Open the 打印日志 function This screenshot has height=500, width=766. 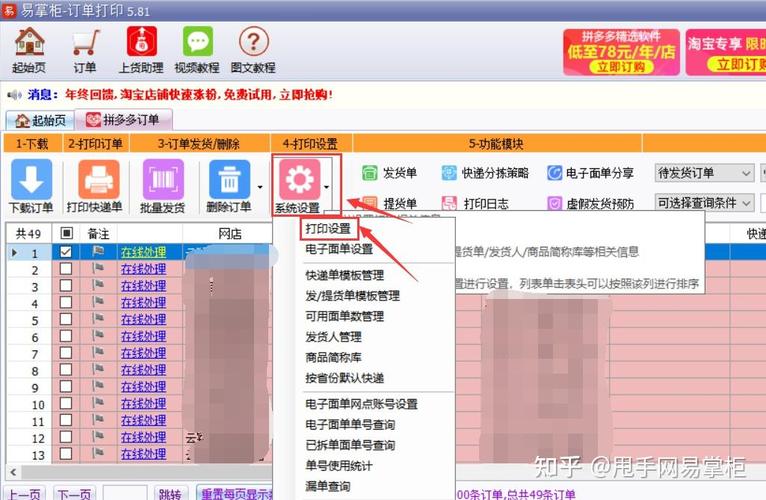click(x=475, y=203)
